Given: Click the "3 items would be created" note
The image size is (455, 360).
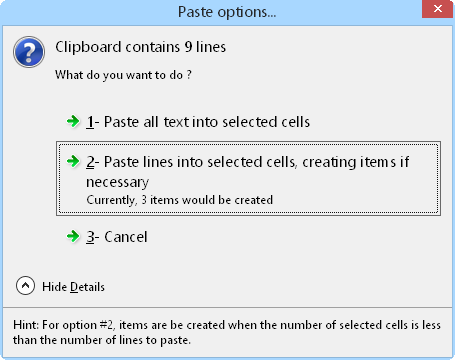Looking at the screenshot, I should (180, 200).
